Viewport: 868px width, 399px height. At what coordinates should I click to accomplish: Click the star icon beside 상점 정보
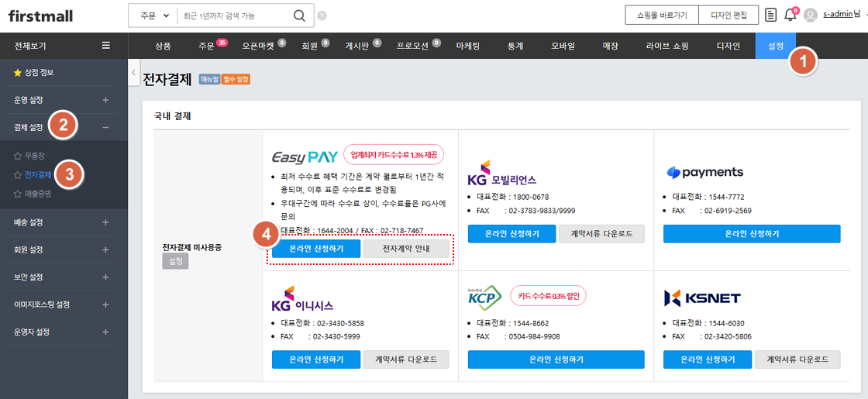(x=17, y=73)
